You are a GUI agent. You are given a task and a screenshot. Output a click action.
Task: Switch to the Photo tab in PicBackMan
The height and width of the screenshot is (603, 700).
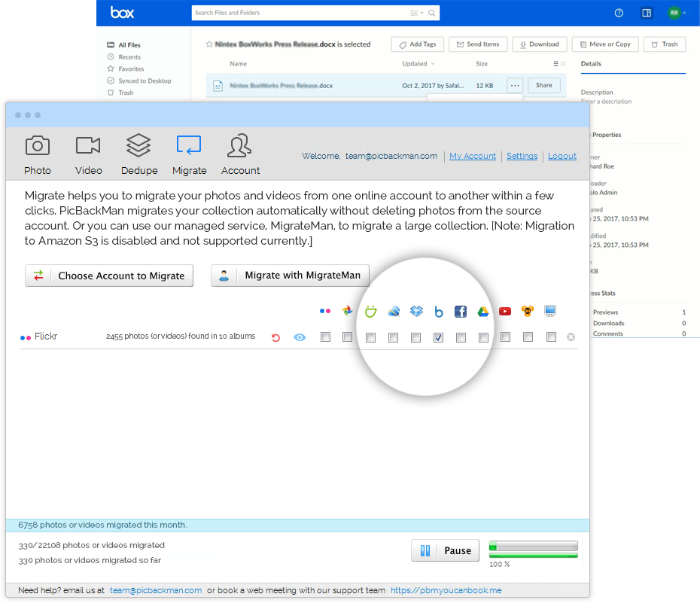(38, 154)
